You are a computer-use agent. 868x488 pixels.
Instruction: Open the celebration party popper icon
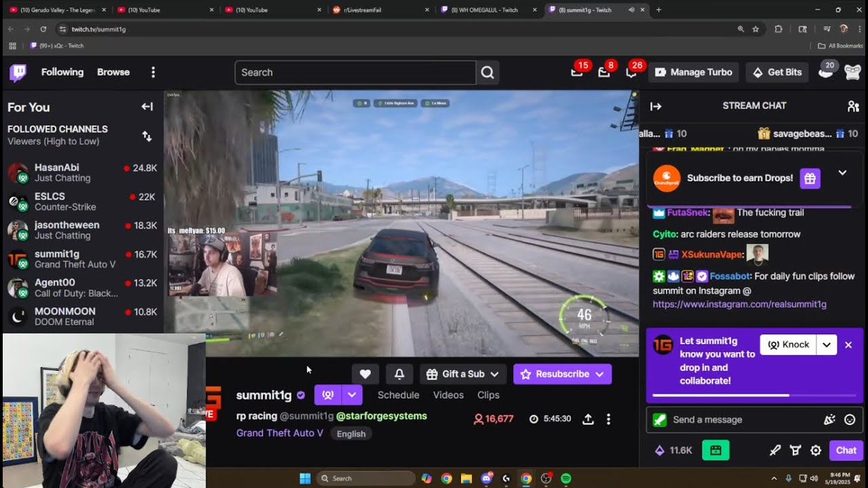(829, 420)
